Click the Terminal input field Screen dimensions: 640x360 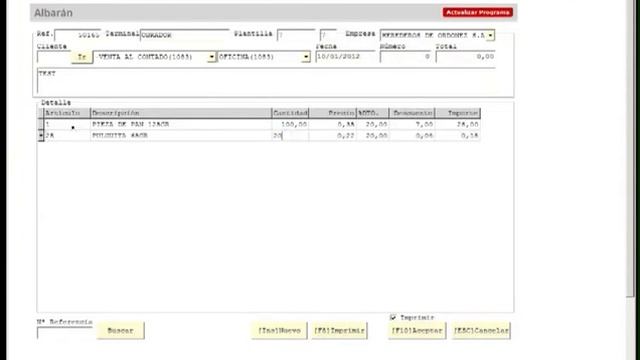tap(185, 35)
